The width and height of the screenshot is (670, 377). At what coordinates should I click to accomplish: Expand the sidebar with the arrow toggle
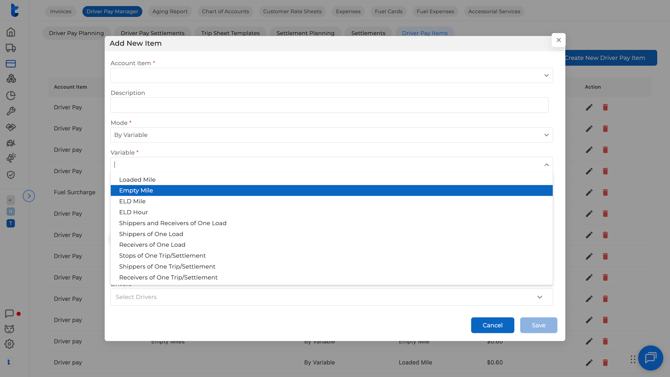click(x=29, y=196)
